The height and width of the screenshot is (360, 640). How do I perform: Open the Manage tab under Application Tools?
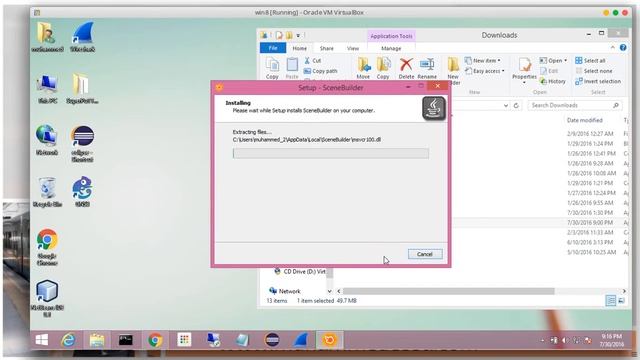tap(391, 48)
